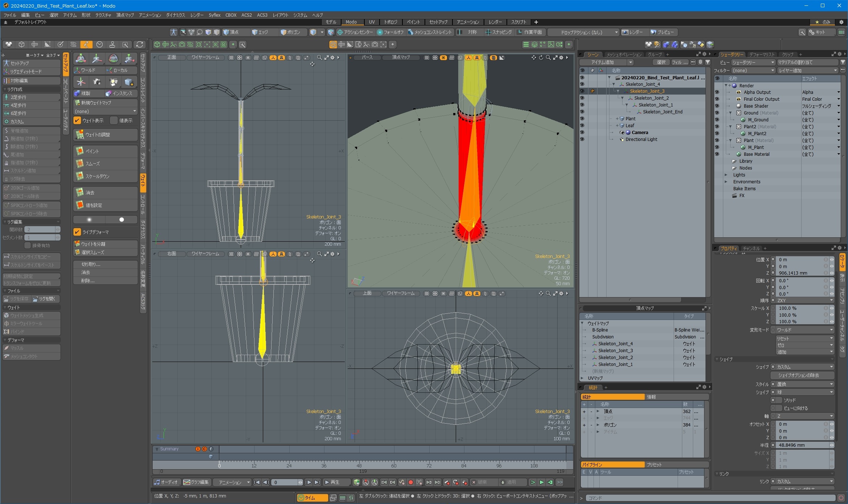Click the ウェイトを分離 button
Image resolution: width=848 pixels, height=504 pixels.
click(106, 244)
